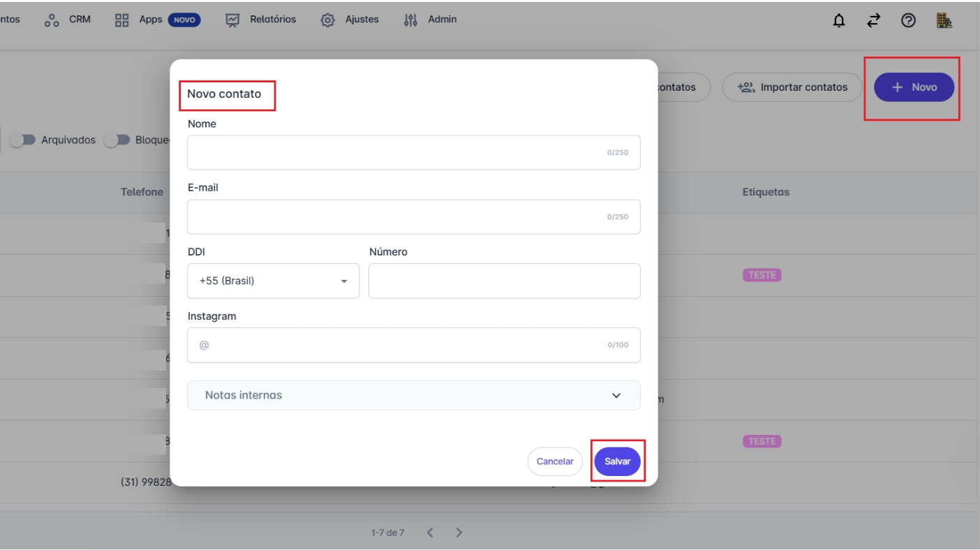
Task: Click the Relatórios chart icon
Action: pos(232,20)
